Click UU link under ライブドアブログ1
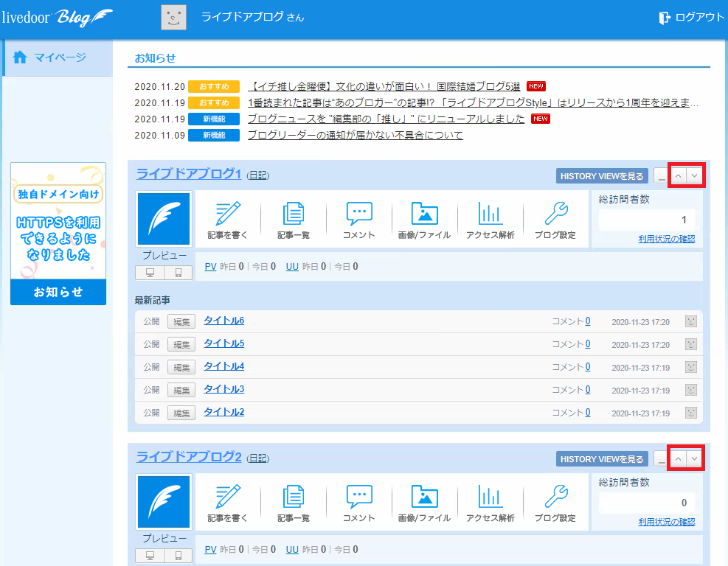Screen dimensions: 728x566 pyautogui.click(x=292, y=267)
